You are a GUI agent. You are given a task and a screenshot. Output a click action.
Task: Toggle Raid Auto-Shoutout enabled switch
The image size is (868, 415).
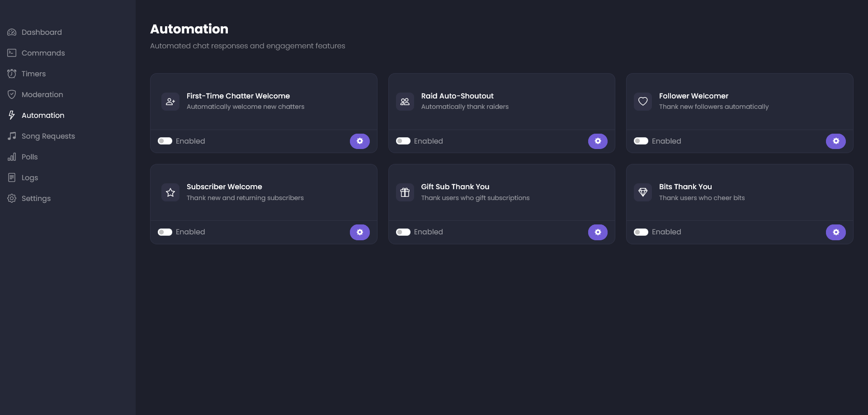(403, 141)
